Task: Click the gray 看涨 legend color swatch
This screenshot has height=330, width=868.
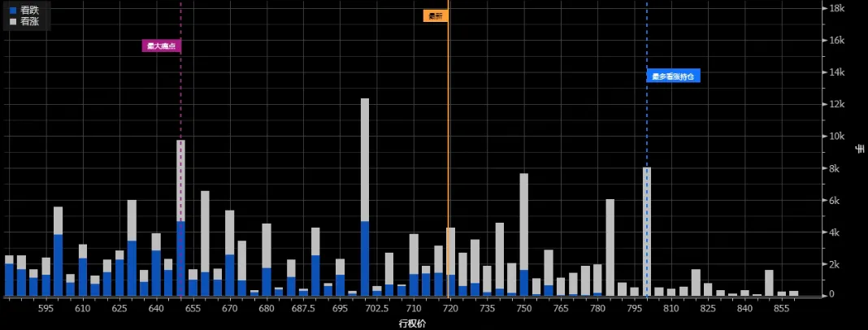Action: (x=13, y=22)
